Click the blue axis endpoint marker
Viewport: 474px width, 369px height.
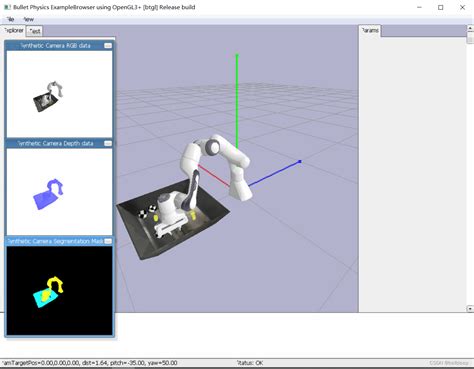[x=300, y=162]
